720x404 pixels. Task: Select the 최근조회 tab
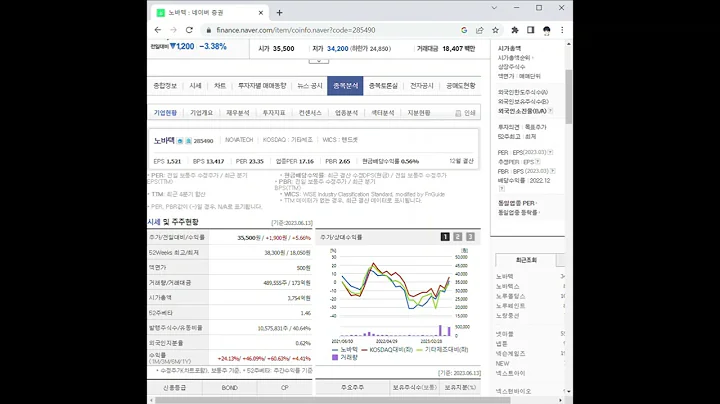point(526,260)
